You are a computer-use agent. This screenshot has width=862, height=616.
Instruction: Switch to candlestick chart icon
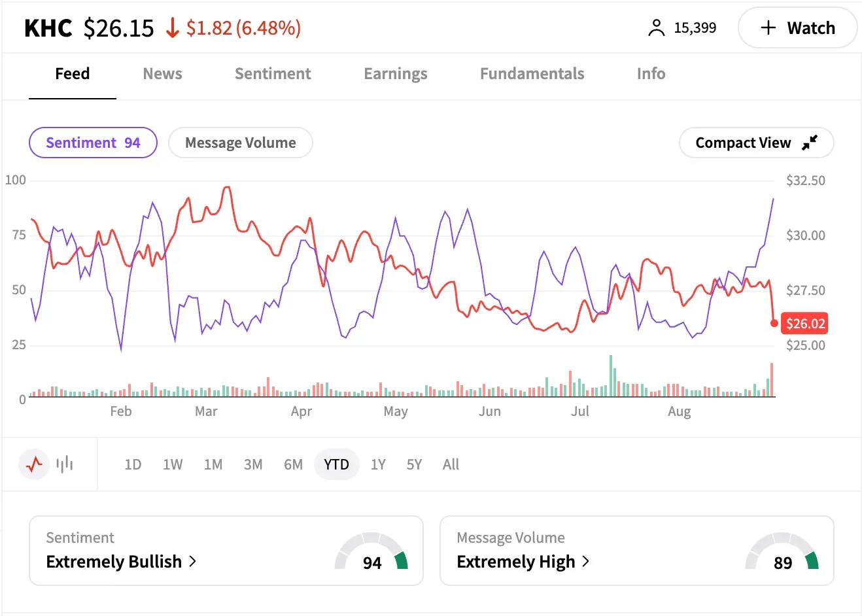click(65, 464)
